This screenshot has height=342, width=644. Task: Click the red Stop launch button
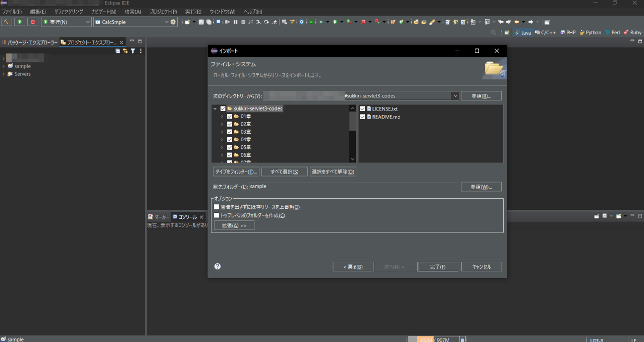33,22
